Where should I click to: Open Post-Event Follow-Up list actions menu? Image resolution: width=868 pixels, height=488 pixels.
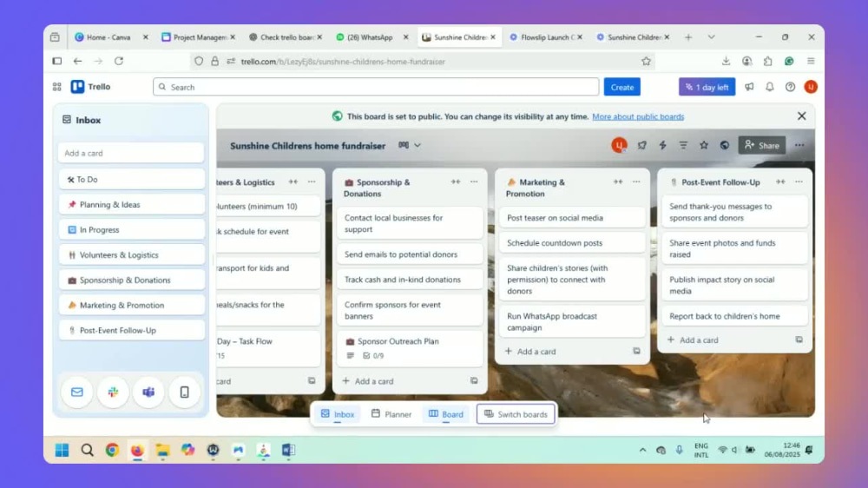coord(799,181)
